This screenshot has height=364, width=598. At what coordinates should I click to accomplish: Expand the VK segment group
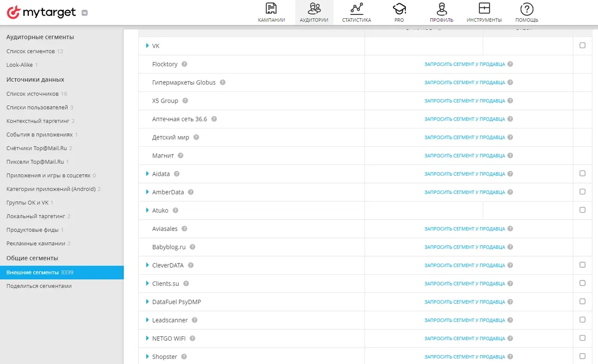(148, 46)
